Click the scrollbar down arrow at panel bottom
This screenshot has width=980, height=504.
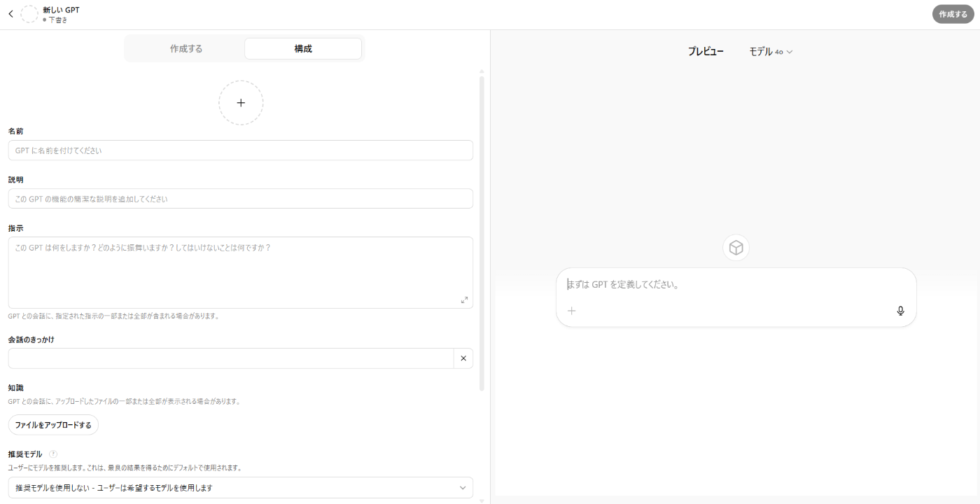pos(482,500)
